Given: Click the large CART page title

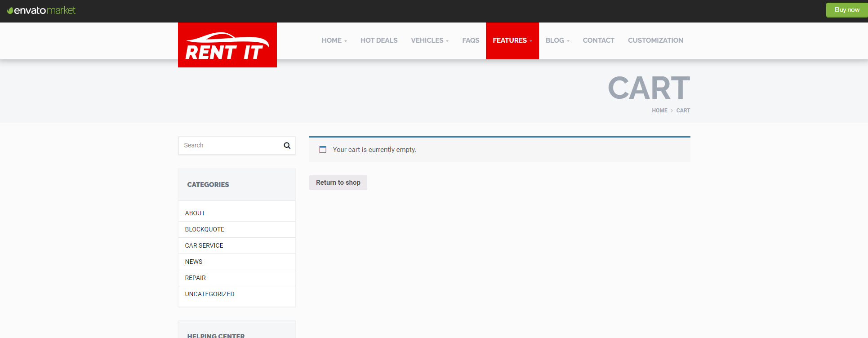Looking at the screenshot, I should click(649, 88).
